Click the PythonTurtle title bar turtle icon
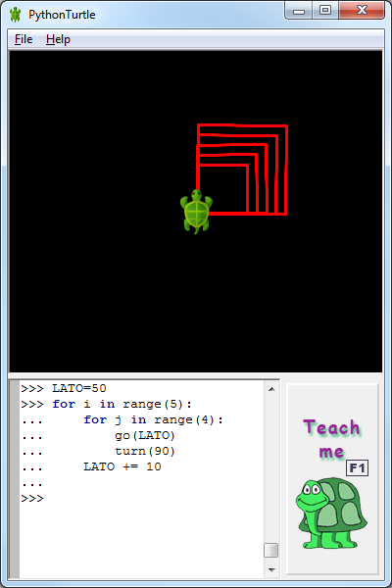392x588 pixels. click(x=15, y=15)
